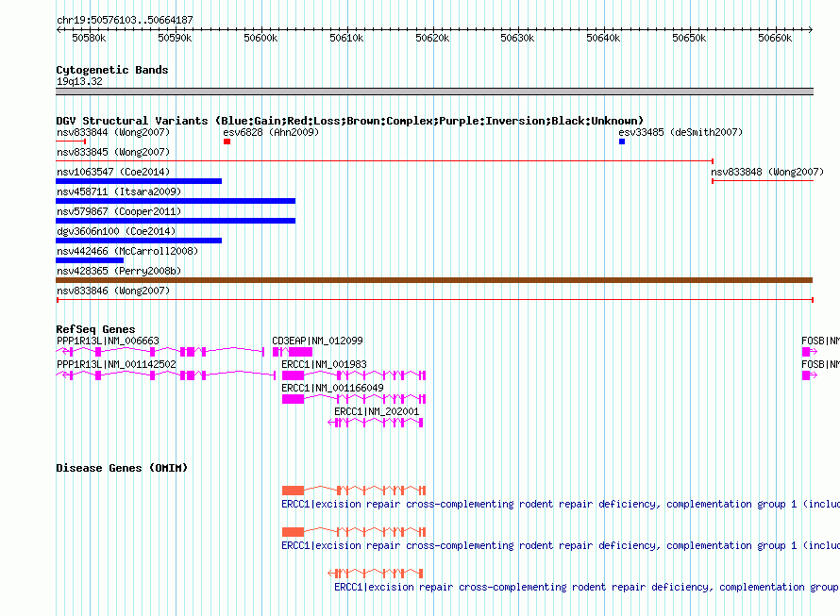This screenshot has width=840, height=616.
Task: Select the esv33485 blue gain marker
Action: [x=622, y=142]
